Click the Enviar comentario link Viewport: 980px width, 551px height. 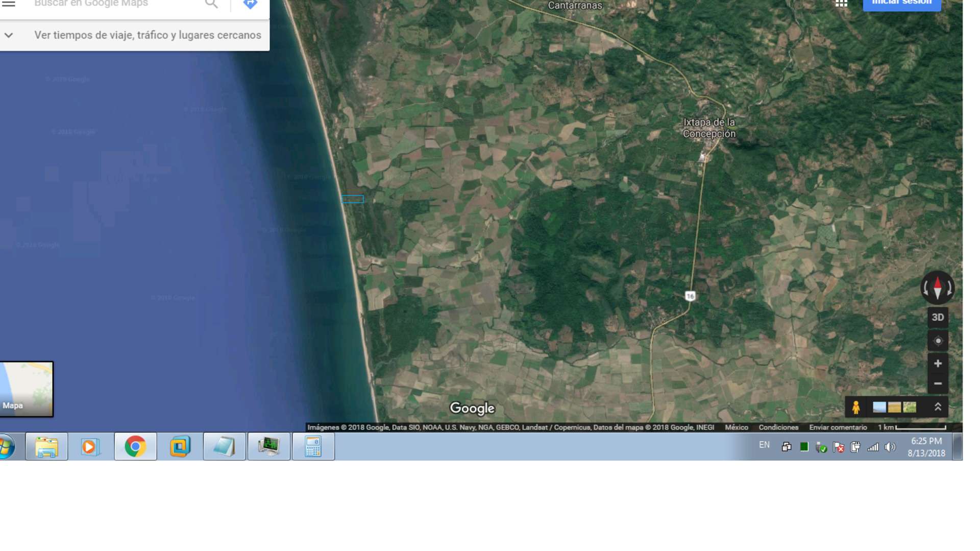pos(838,427)
